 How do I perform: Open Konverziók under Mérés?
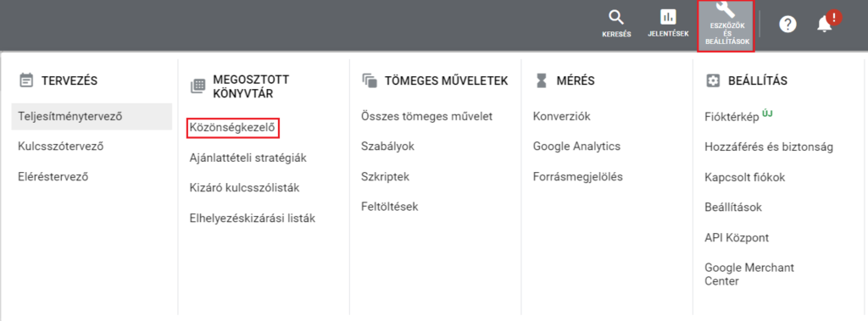click(x=562, y=117)
